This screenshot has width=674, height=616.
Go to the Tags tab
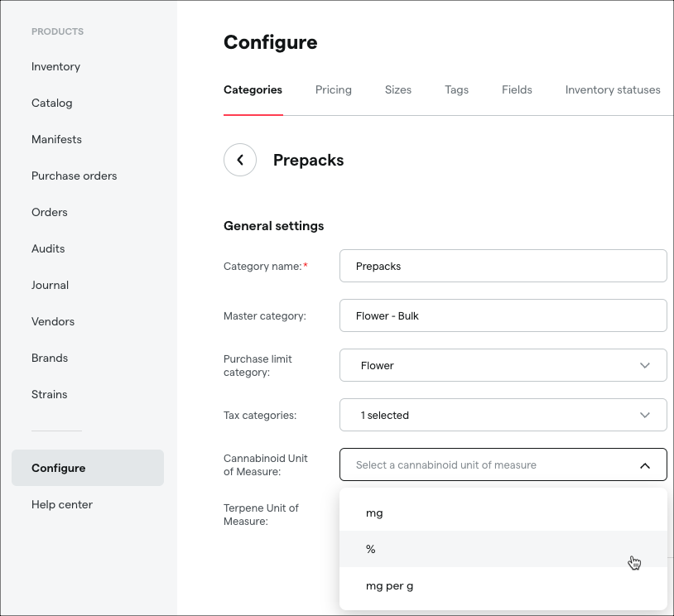[456, 90]
